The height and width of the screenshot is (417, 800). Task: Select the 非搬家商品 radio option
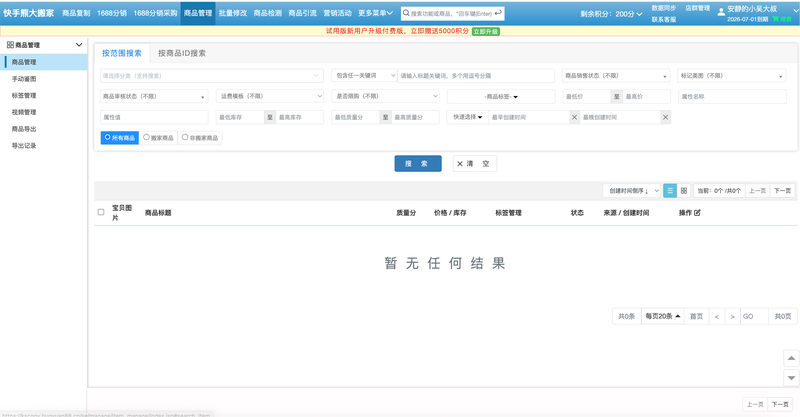(x=199, y=138)
